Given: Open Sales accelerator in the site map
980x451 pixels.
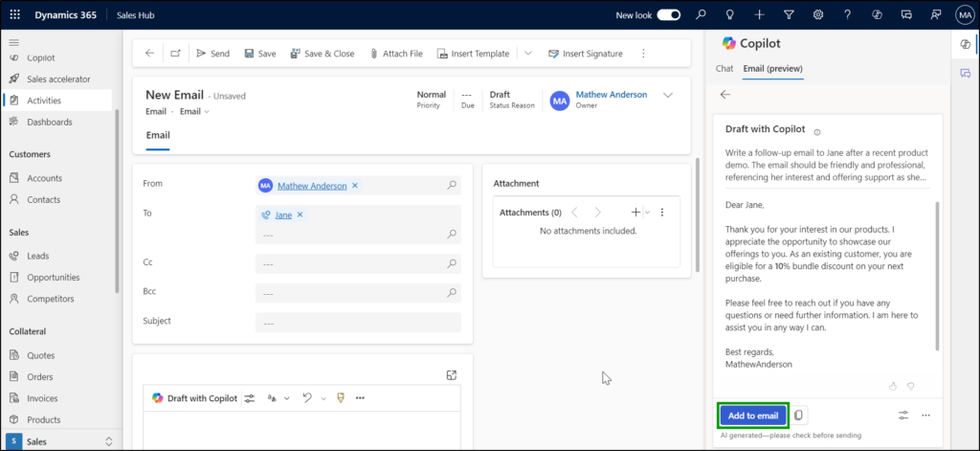Looking at the screenshot, I should (x=58, y=79).
